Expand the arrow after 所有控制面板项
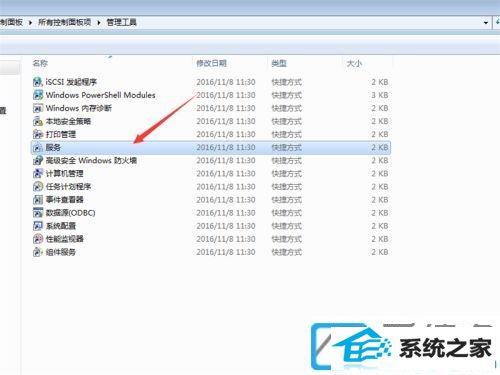500x375 pixels. tap(99, 23)
